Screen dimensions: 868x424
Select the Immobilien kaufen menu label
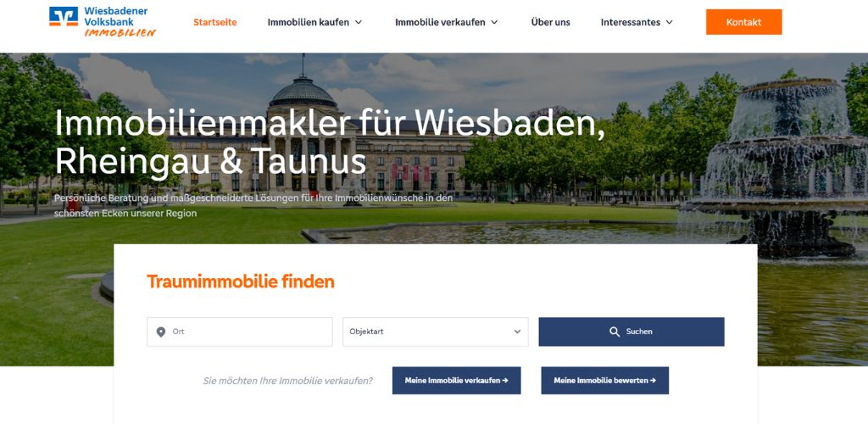click(309, 23)
